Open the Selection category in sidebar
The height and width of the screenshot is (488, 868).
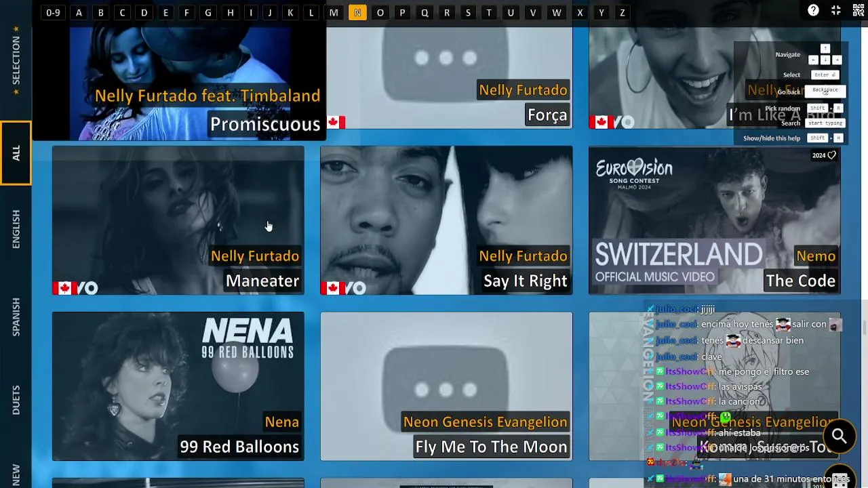pyautogui.click(x=16, y=60)
